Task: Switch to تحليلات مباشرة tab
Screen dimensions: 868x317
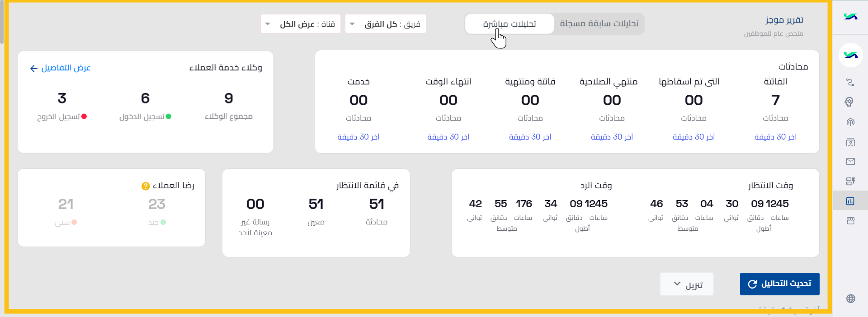Action: [x=509, y=23]
